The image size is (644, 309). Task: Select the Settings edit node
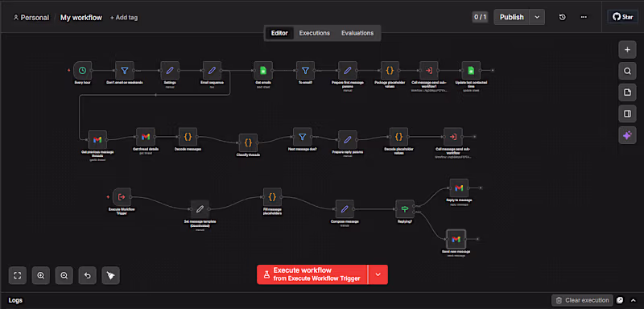[x=170, y=71]
